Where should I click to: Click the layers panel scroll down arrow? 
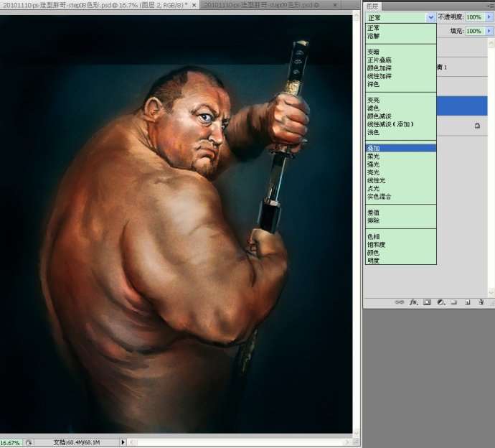(x=491, y=292)
